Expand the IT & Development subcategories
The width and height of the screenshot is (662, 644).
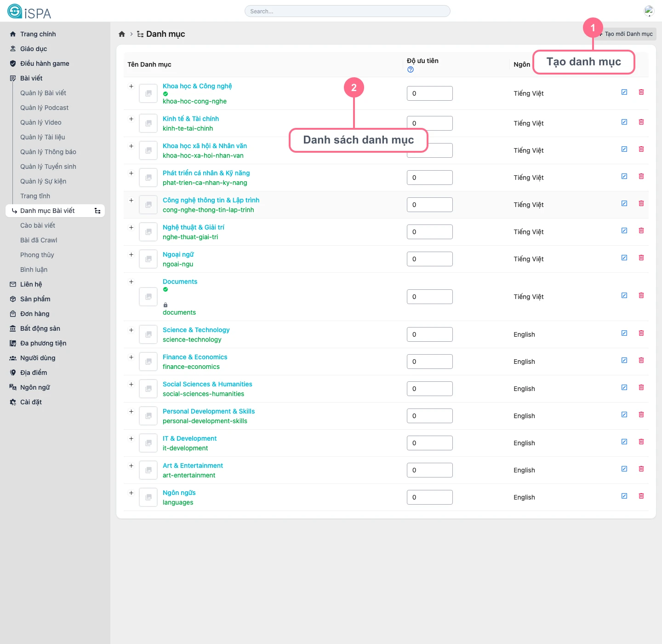131,439
